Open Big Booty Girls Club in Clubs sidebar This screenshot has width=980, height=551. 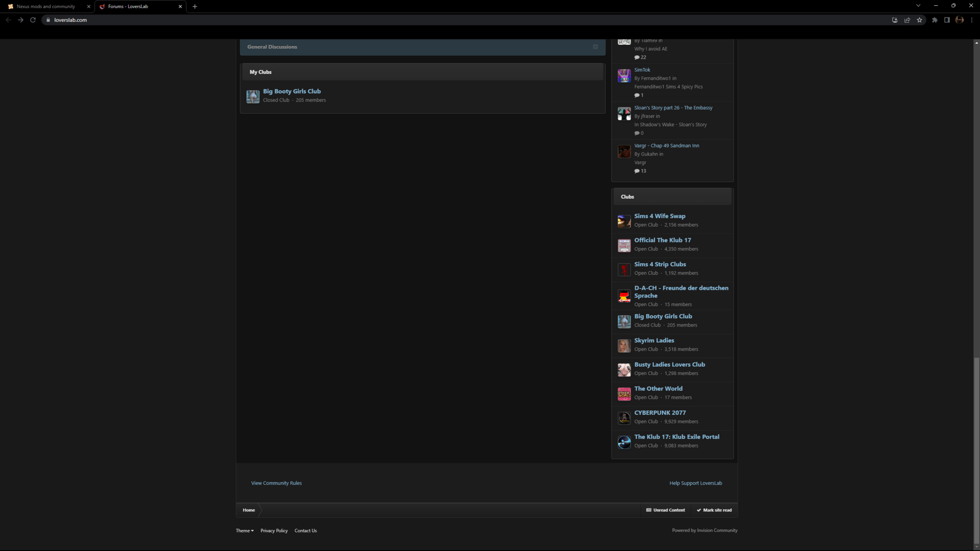663,316
